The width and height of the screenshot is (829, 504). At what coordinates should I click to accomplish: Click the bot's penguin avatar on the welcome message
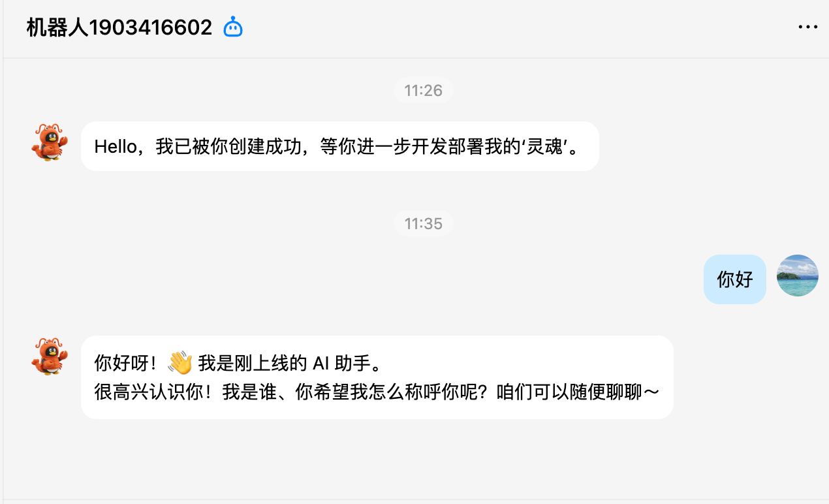point(49,144)
